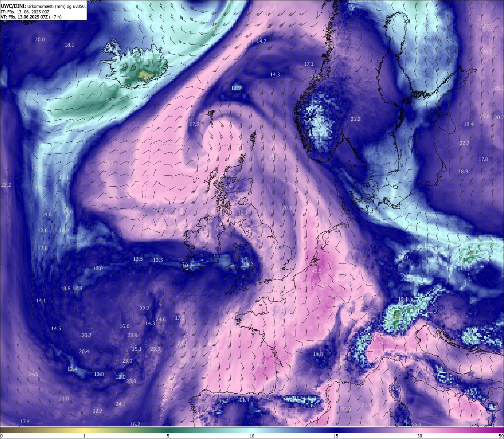This screenshot has width=504, height=439.
Task: Click the 18.8 value in the Atlantic
Action: (x=65, y=289)
